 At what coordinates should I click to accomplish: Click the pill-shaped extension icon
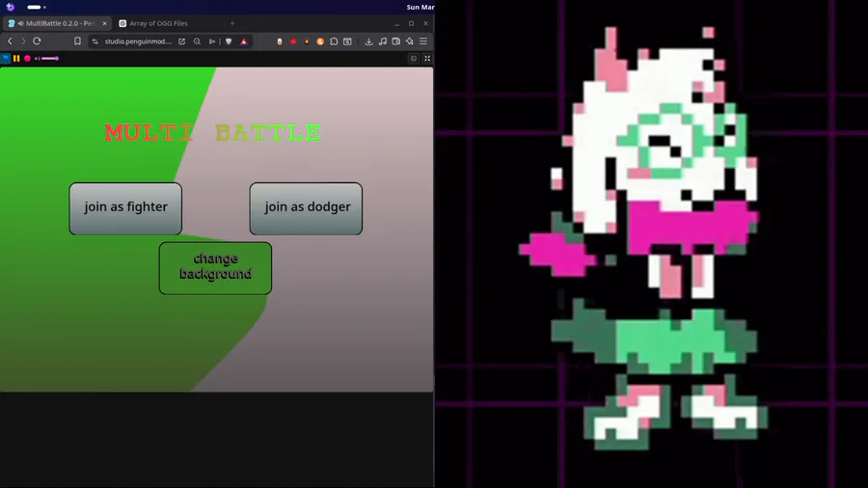coord(280,41)
